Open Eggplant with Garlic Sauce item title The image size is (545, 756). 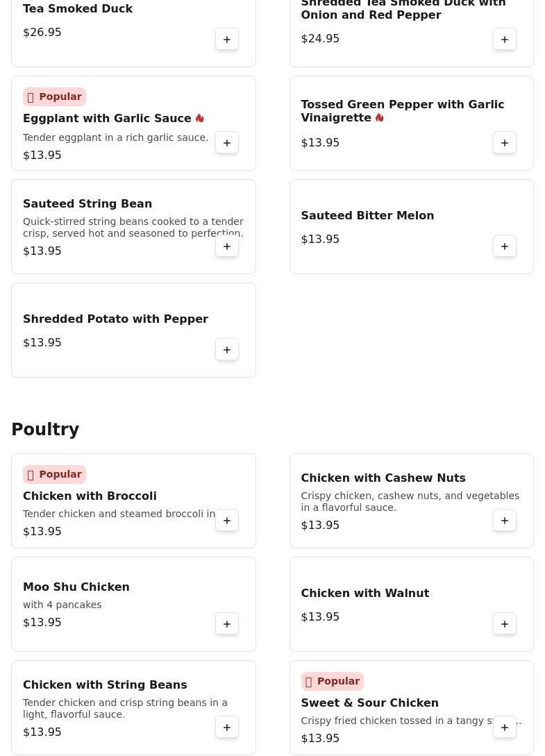(x=107, y=118)
